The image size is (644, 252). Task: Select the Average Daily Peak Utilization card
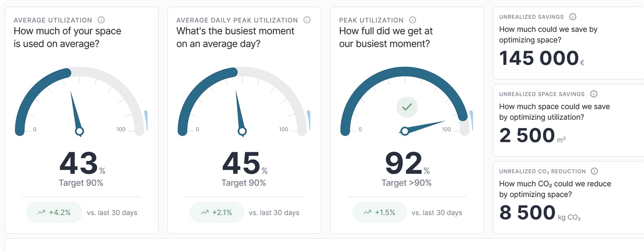pyautogui.click(x=244, y=118)
